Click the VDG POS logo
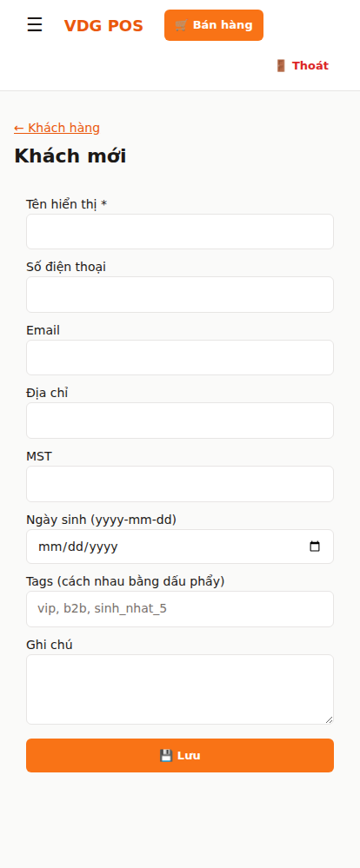The image size is (360, 868). click(103, 25)
